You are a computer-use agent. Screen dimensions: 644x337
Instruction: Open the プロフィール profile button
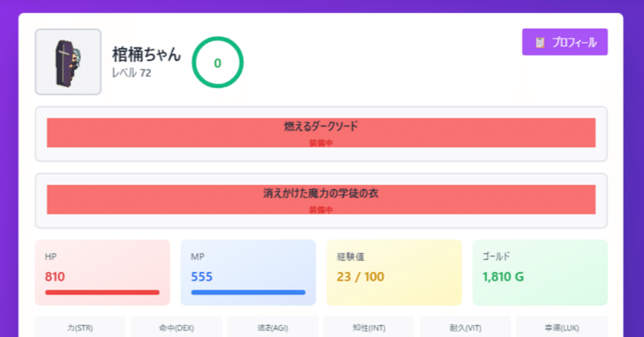coord(565,42)
